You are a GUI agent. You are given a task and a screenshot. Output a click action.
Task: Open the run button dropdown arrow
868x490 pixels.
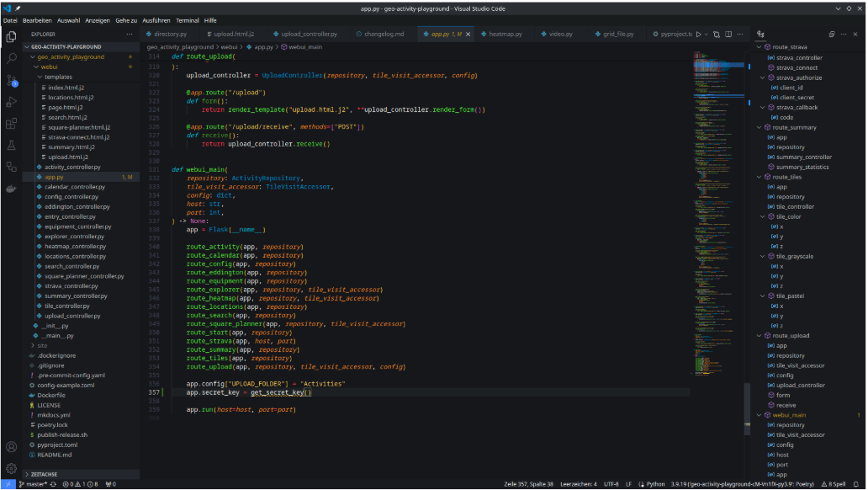tap(706, 35)
